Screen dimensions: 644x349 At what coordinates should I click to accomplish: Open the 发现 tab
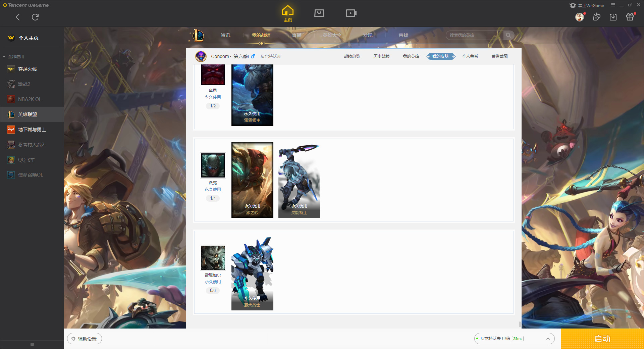pos(368,35)
